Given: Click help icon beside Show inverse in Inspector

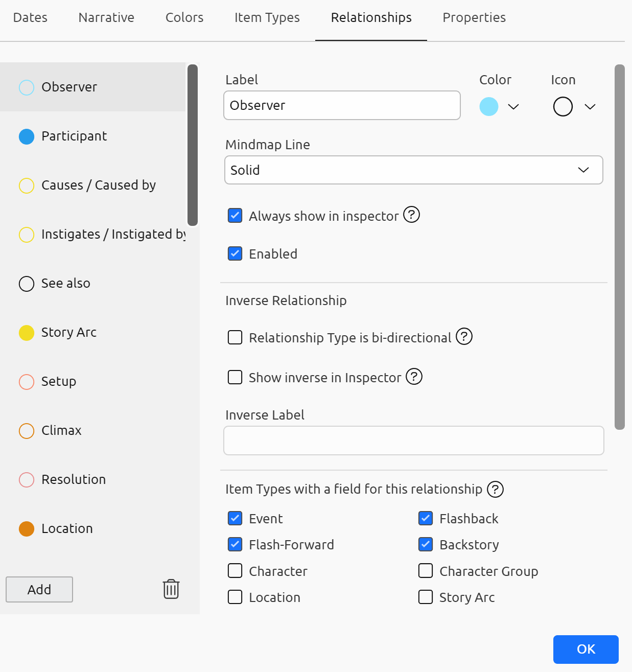Looking at the screenshot, I should click(x=414, y=377).
